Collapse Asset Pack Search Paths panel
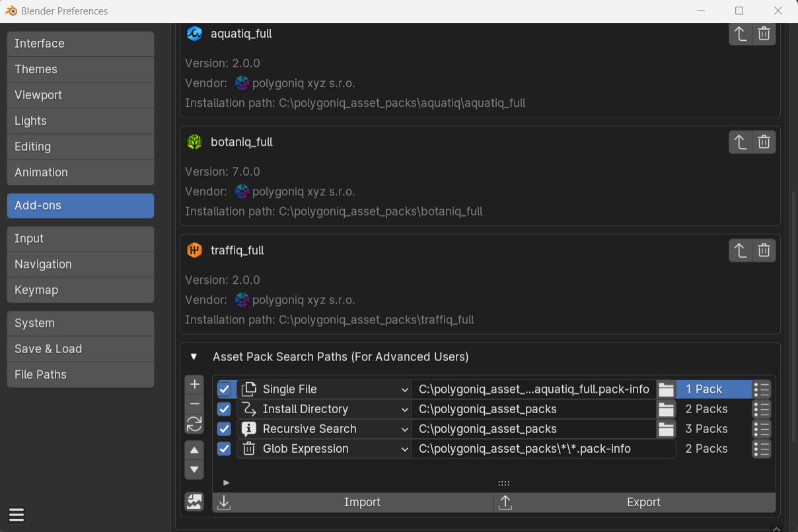Screen dimensions: 798x532 pyautogui.click(x=194, y=356)
